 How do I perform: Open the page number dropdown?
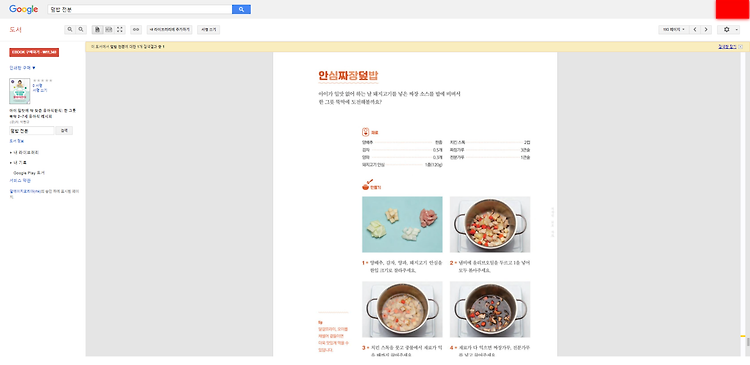coord(674,30)
